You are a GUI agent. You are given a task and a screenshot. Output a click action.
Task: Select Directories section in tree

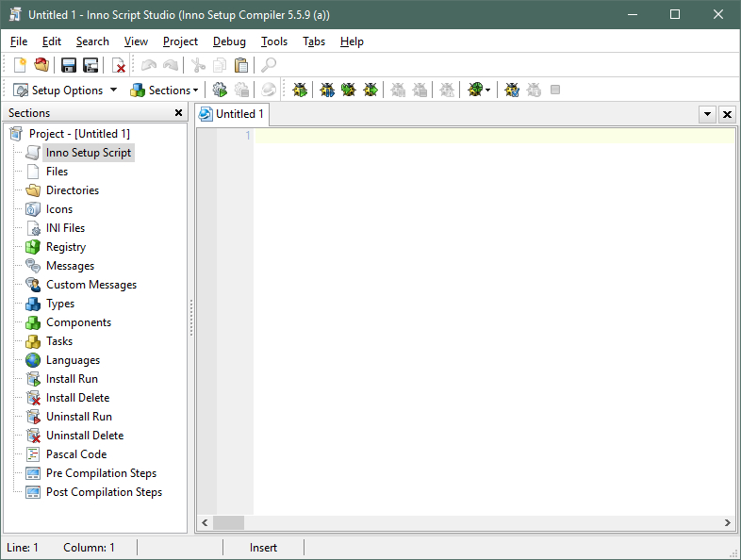click(x=73, y=190)
